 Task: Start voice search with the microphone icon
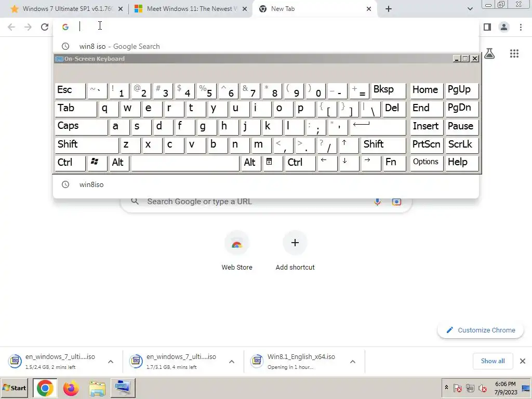click(x=377, y=202)
